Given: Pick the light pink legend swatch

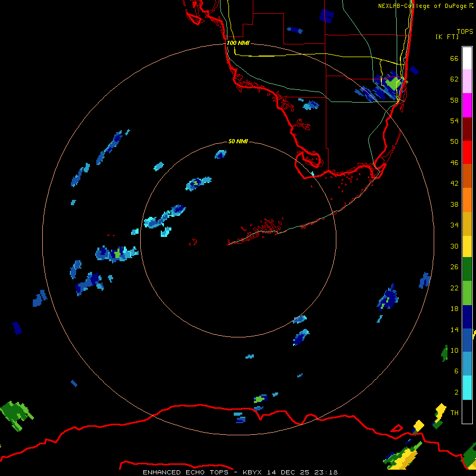Looking at the screenshot, I should click(x=467, y=81).
